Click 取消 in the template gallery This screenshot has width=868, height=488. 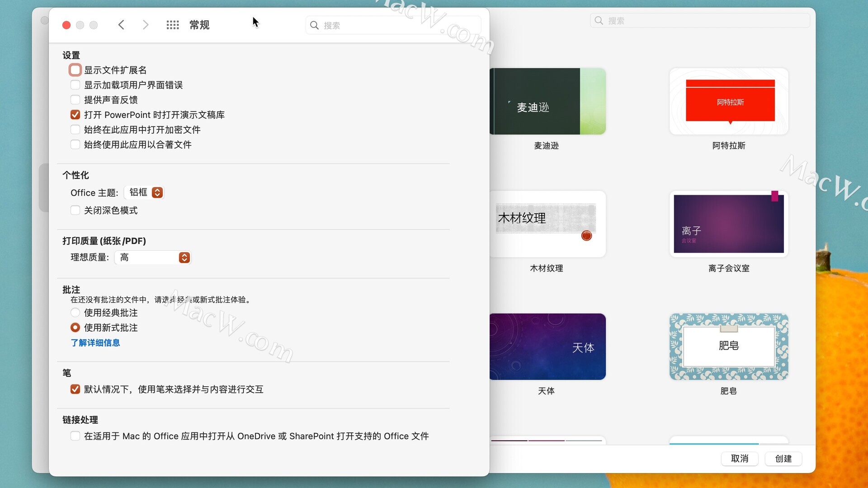pyautogui.click(x=740, y=459)
